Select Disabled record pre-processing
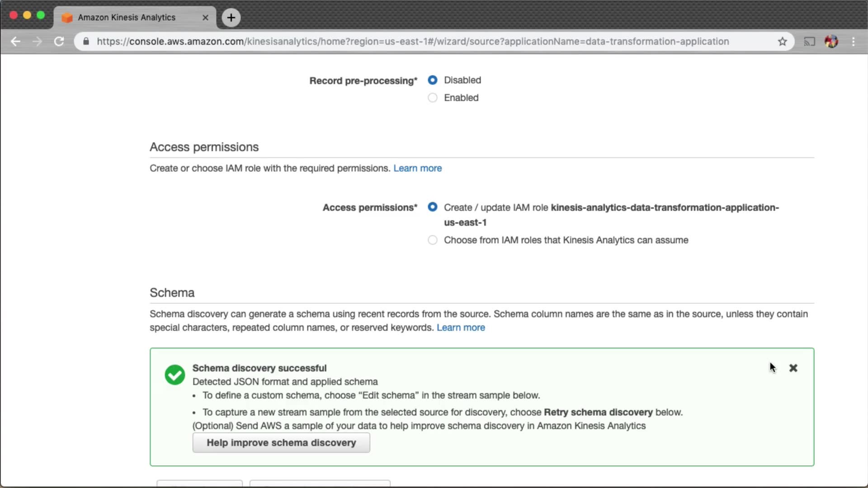Image resolution: width=868 pixels, height=488 pixels. tap(433, 80)
